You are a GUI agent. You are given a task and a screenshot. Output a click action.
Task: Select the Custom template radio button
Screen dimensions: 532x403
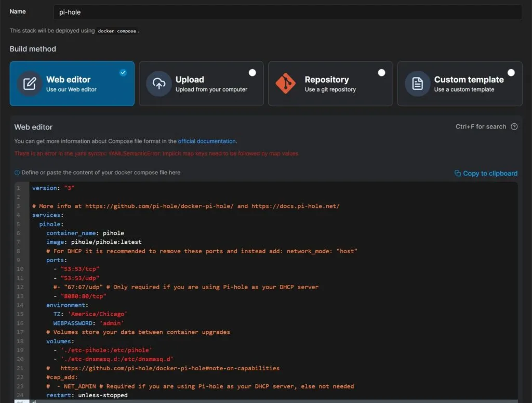click(x=511, y=73)
